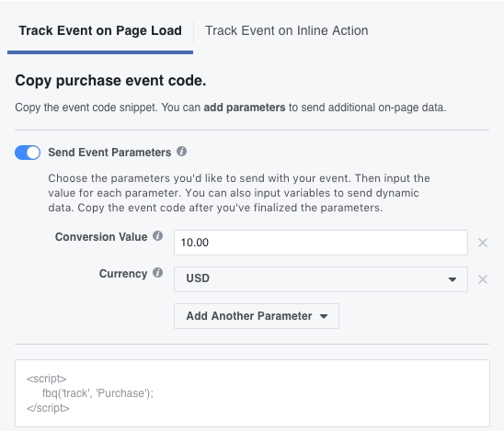This screenshot has height=431, width=504.
Task: Click the Conversion Value info icon
Action: click(x=157, y=236)
